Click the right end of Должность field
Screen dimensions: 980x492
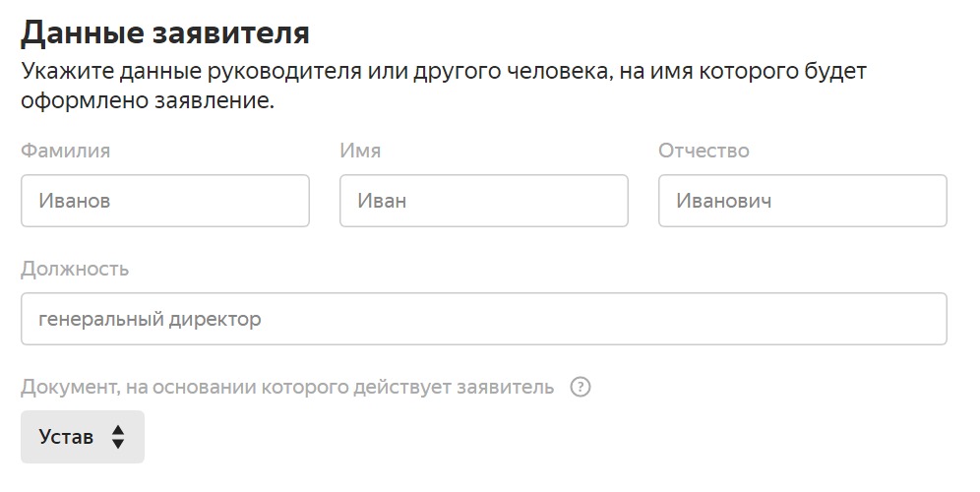(925, 319)
